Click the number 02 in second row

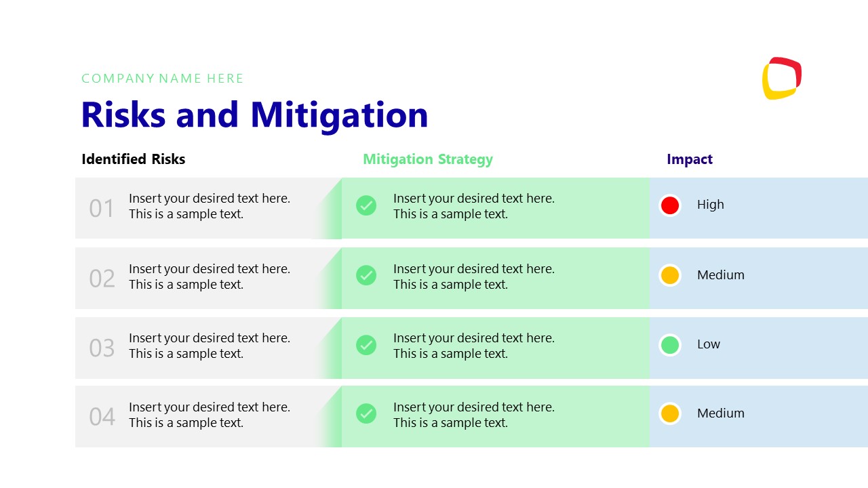tap(102, 279)
